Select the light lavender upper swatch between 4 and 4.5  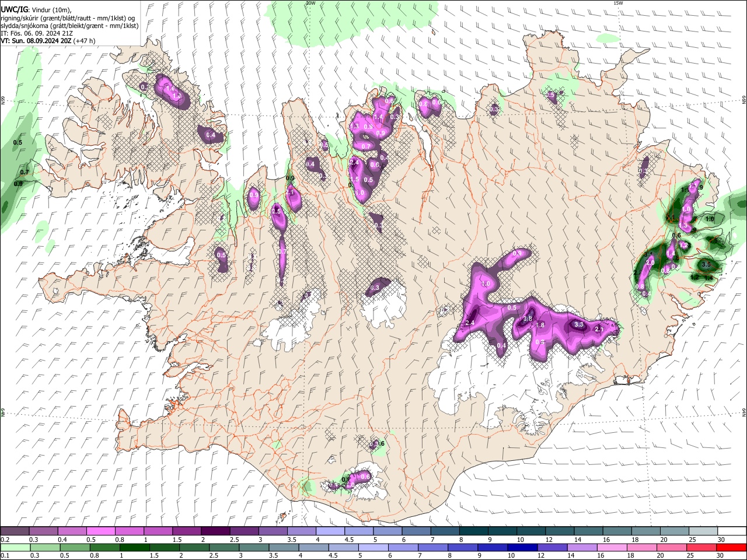point(330,531)
